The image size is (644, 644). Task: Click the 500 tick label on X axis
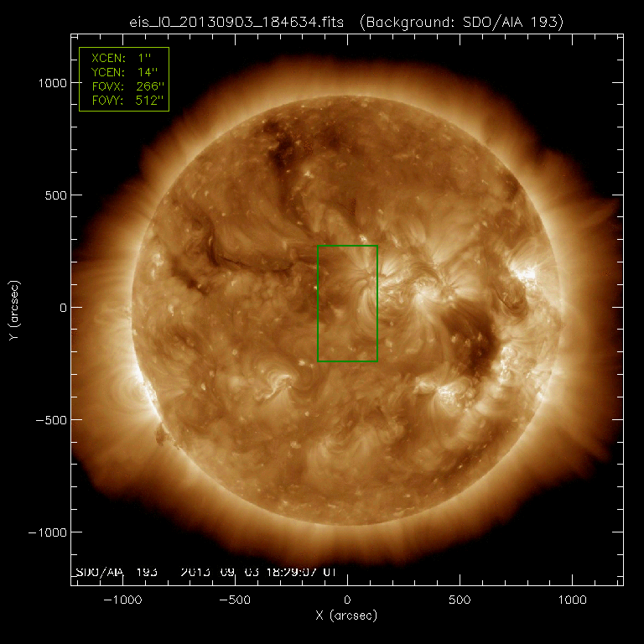(460, 600)
